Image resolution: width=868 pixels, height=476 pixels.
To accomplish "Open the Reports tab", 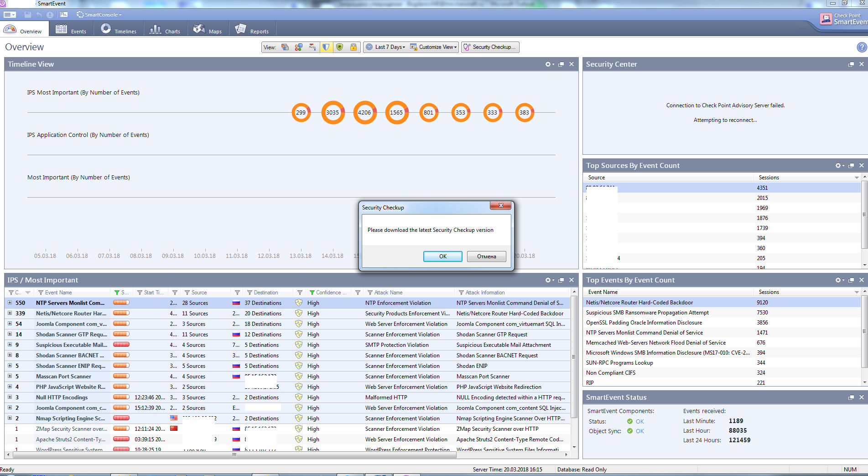I will pos(252,30).
